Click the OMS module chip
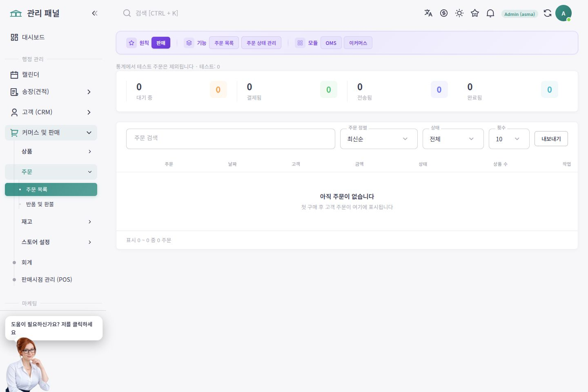Screen dimensions: 588x392 click(331, 43)
